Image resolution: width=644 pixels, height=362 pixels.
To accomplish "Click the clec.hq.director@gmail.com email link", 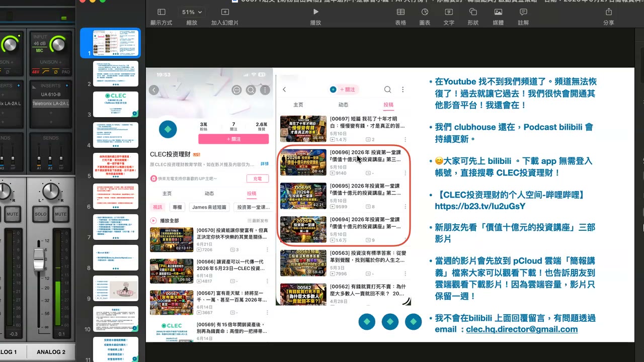I will click(x=522, y=329).
